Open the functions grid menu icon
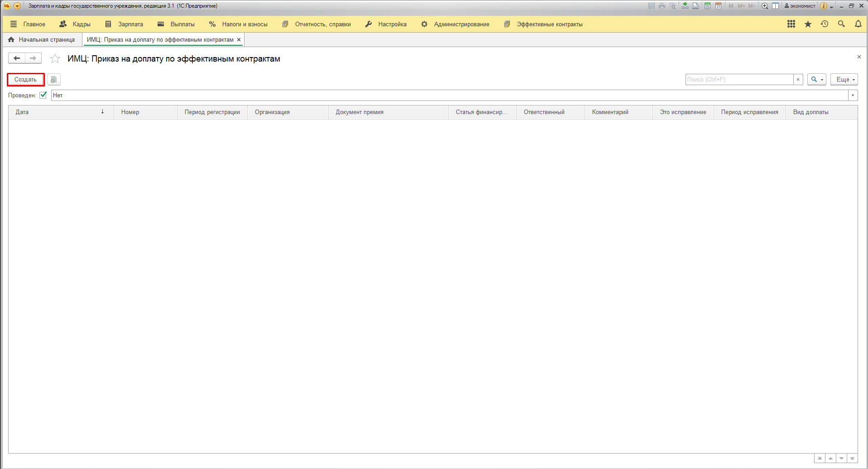This screenshot has width=868, height=469. [791, 24]
